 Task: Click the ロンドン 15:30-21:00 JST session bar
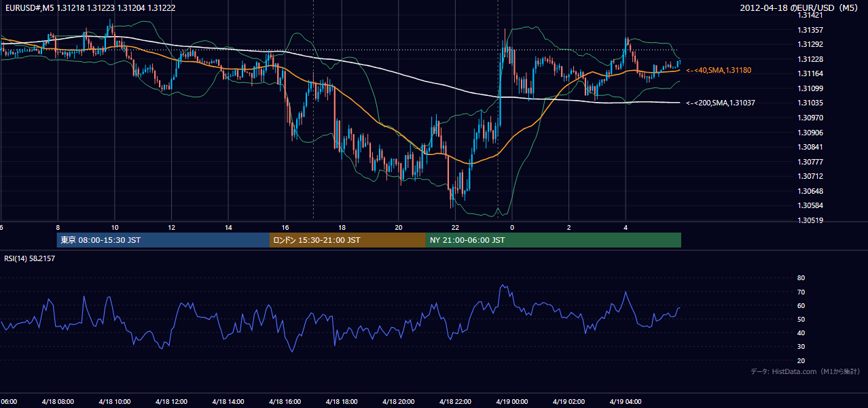click(x=348, y=240)
